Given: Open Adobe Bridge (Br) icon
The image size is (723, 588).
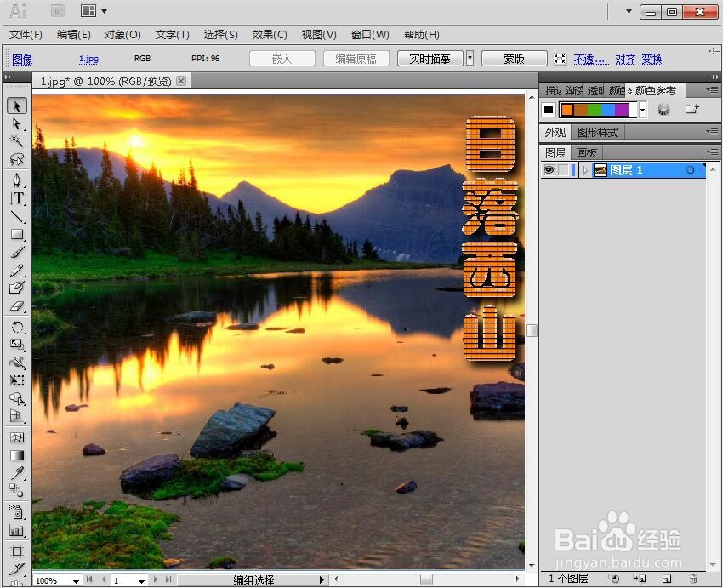Looking at the screenshot, I should (58, 11).
